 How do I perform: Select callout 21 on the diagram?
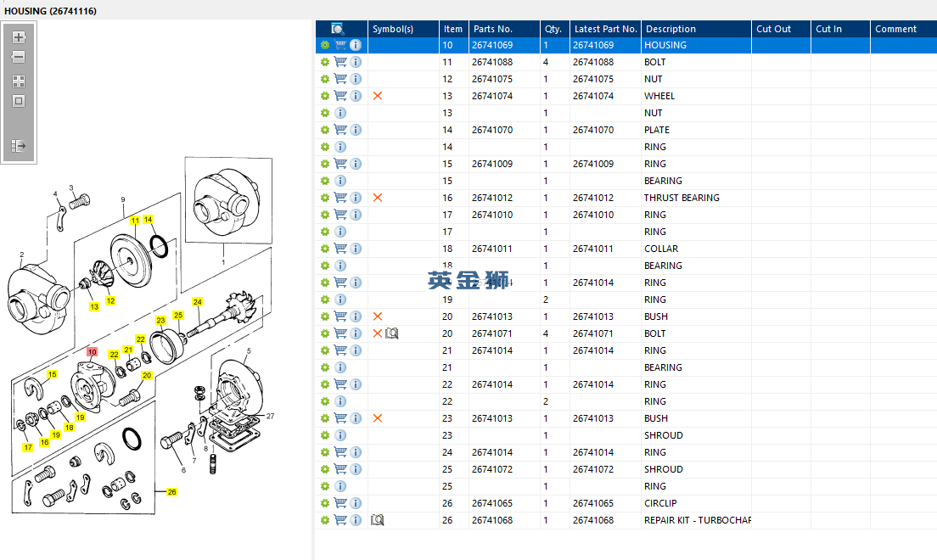128,350
